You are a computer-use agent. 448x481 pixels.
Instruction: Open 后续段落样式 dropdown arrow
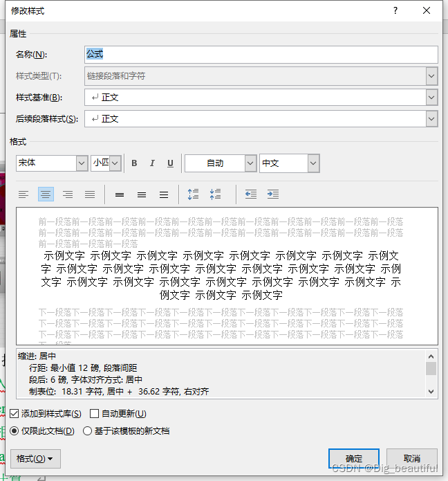pyautogui.click(x=431, y=119)
